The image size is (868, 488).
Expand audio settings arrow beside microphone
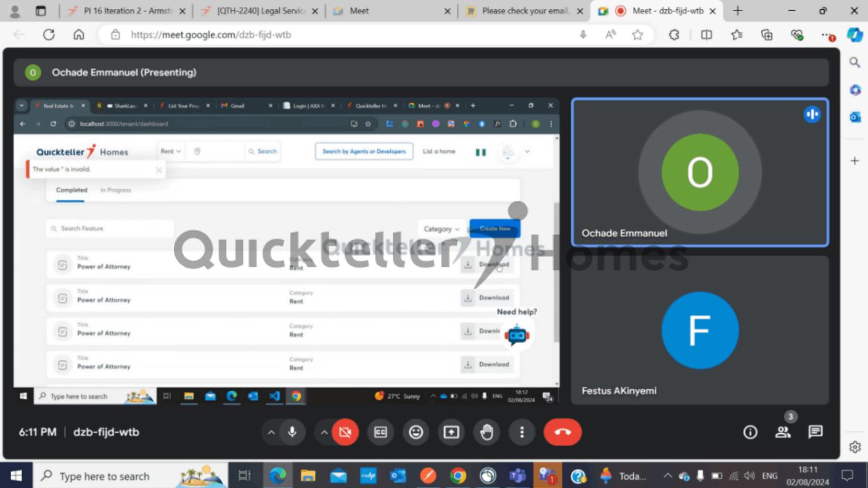[x=271, y=433]
